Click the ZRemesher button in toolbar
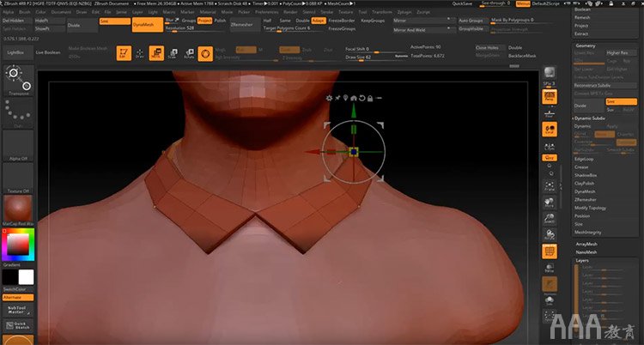The image size is (644, 345). click(x=246, y=25)
